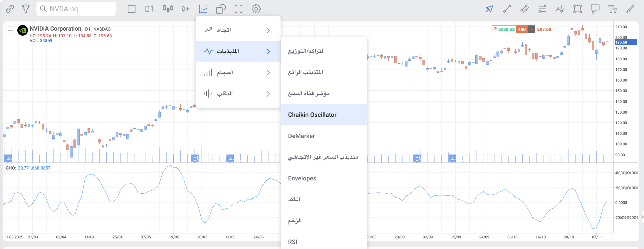Click the orange 400 order quantity box
Viewport: 644px width, 249px height.
click(x=522, y=29)
